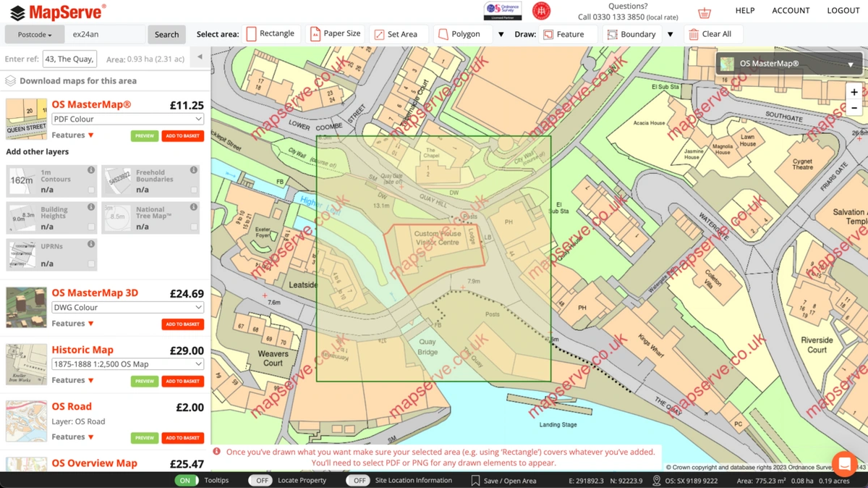Viewport: 868px width, 488px height.
Task: Preview the OS Road product
Action: tap(145, 438)
